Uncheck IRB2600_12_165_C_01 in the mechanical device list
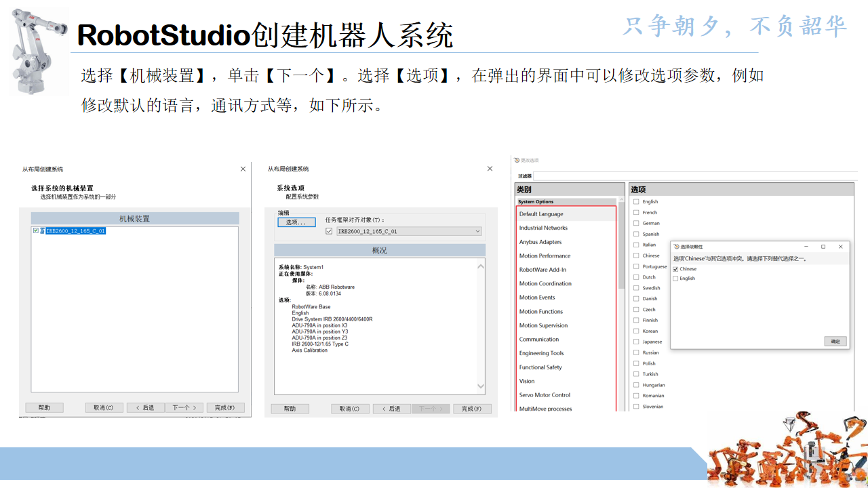Viewport: 868px width, 488px height. tap(35, 230)
